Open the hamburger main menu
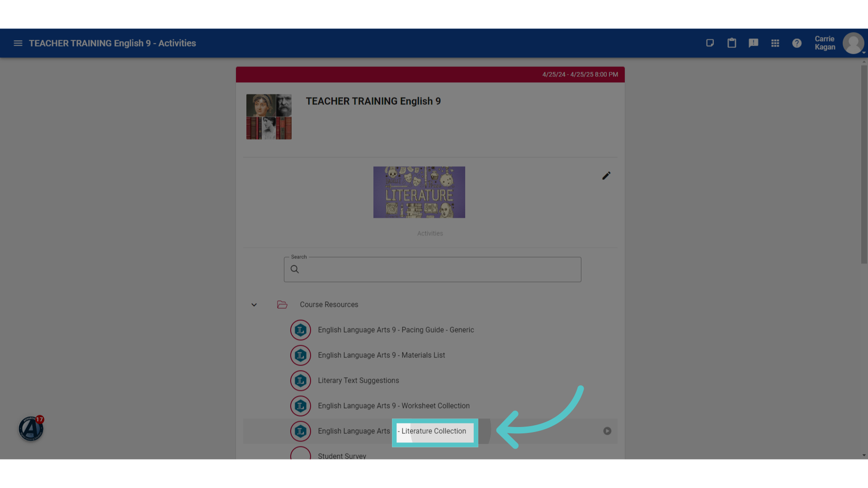The height and width of the screenshot is (488, 868). (x=18, y=43)
